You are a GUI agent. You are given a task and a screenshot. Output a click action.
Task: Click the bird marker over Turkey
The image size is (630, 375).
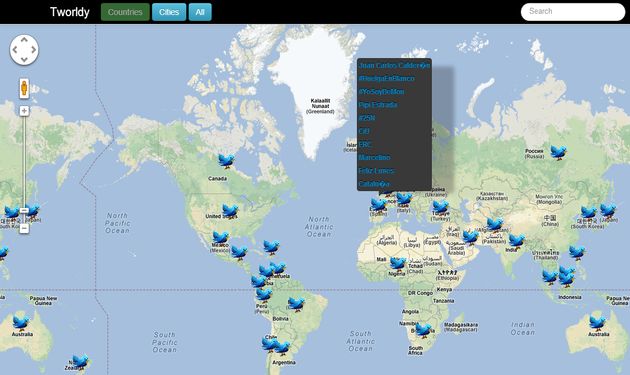pyautogui.click(x=440, y=207)
